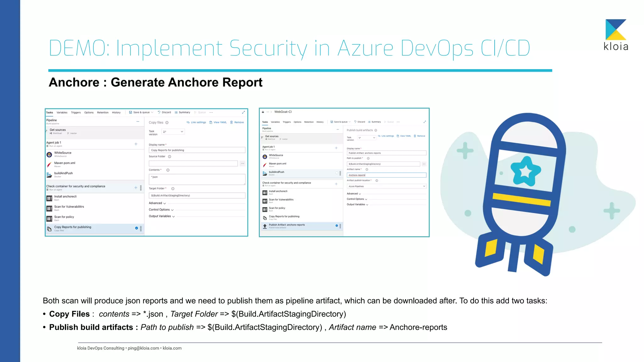
Task: Expand Output Variables in Publish build artifacts
Action: [358, 205]
